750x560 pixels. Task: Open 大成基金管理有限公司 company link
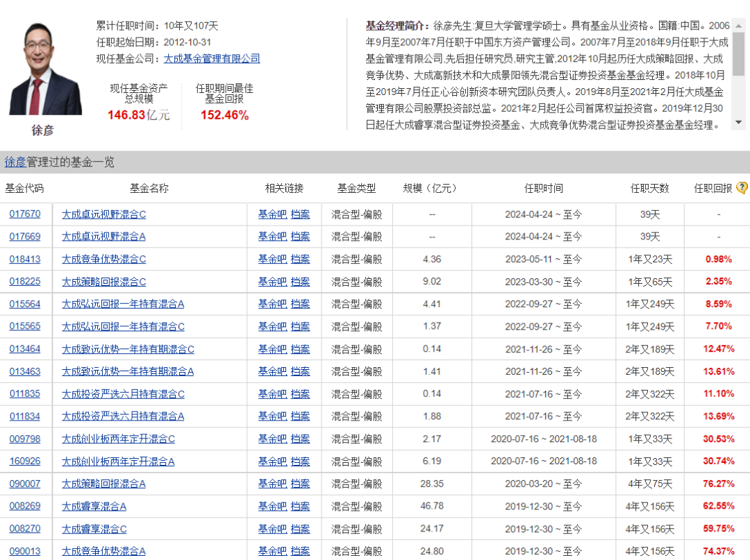tap(212, 59)
